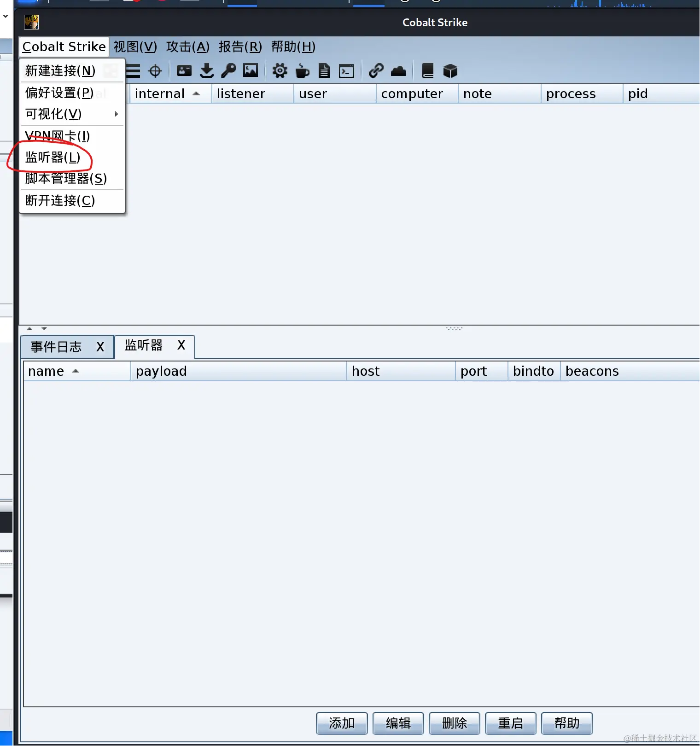Choose VPN网卡(I) menu entry
This screenshot has height=746, width=700.
click(72, 136)
